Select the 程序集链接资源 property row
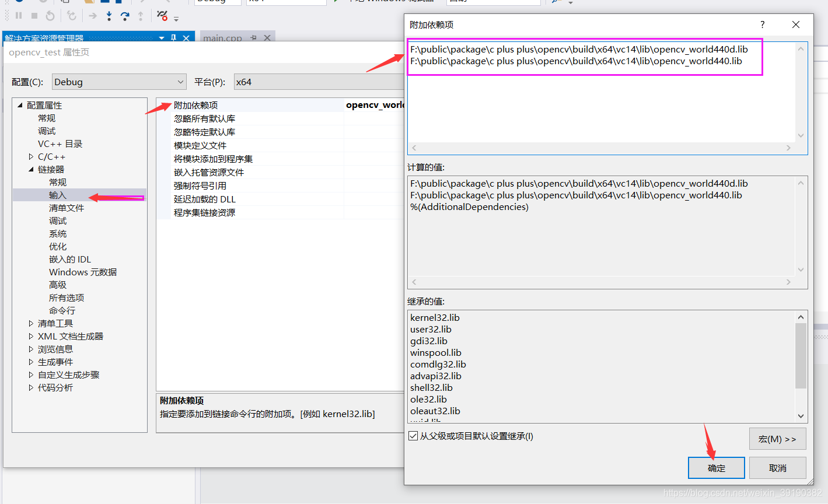 pyautogui.click(x=281, y=212)
